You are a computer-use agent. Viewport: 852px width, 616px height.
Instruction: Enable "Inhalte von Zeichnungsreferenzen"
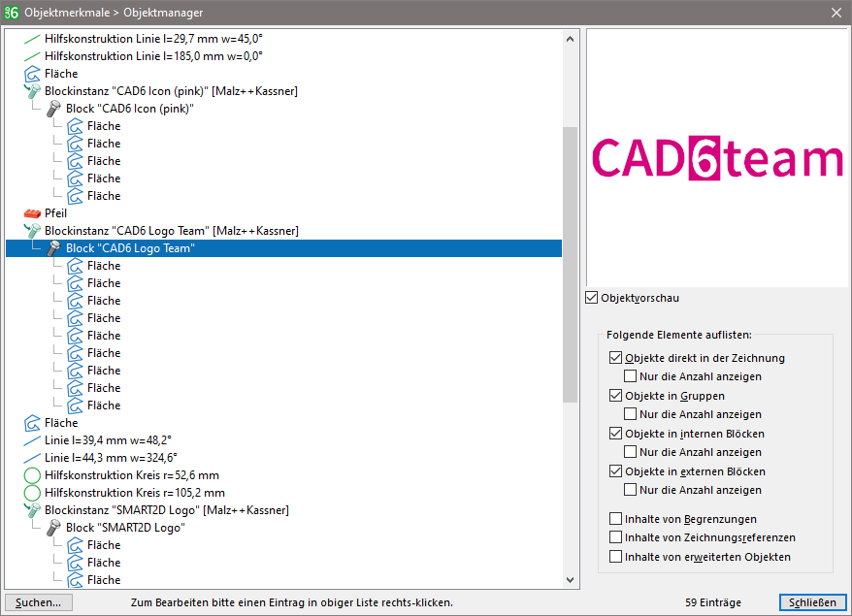click(x=615, y=537)
